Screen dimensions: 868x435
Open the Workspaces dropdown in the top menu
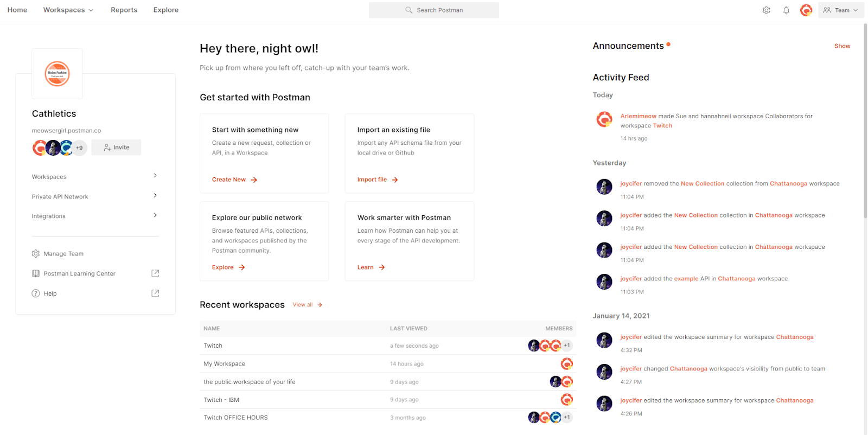tap(68, 10)
